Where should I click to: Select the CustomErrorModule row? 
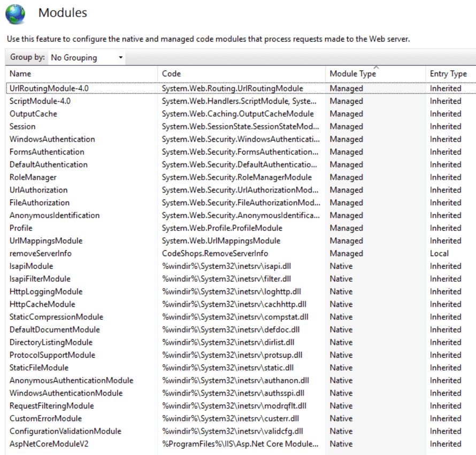[45, 419]
